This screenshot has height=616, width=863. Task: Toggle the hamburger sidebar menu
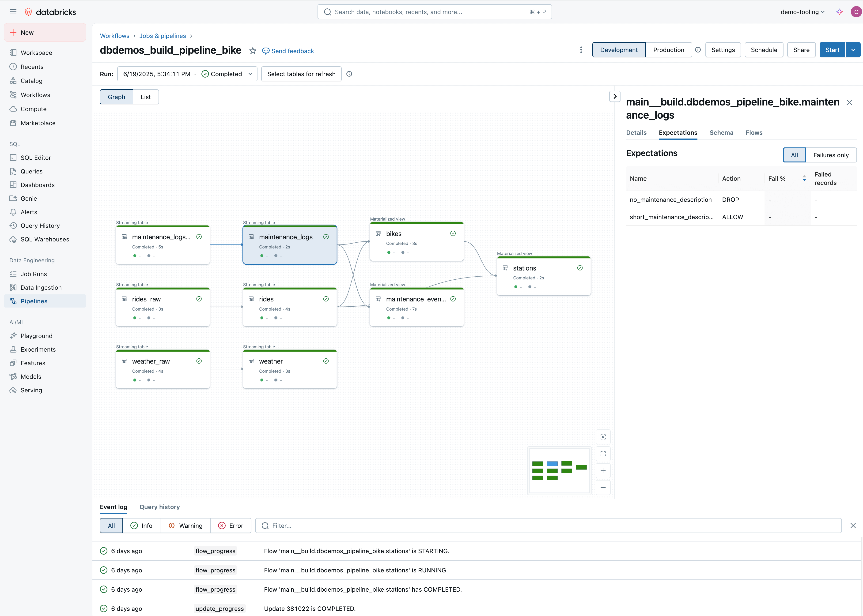point(13,12)
